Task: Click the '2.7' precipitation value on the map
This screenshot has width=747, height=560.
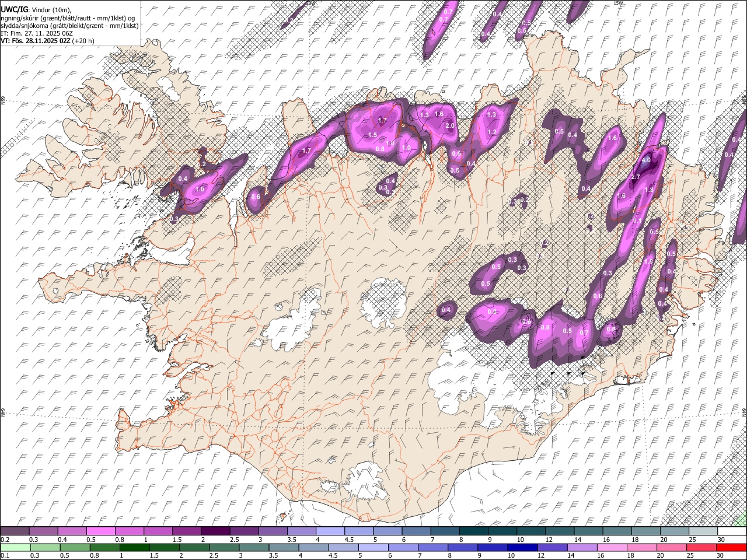Action: [636, 177]
